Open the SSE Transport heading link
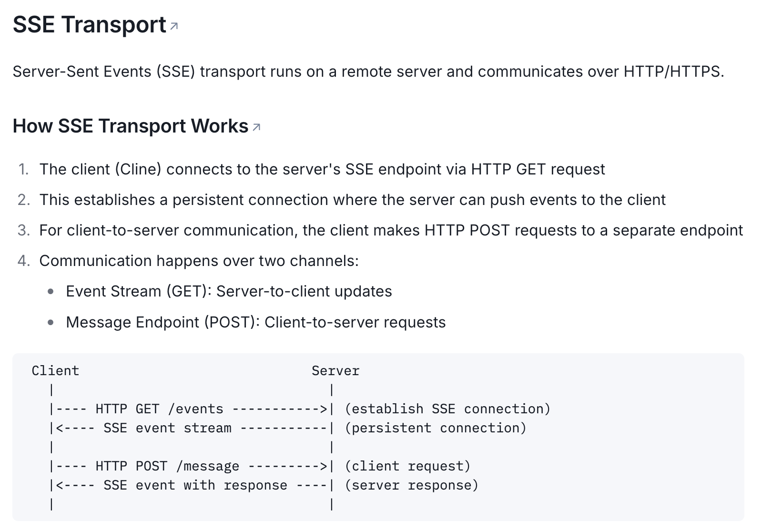Screen dimensions: 772x532 tap(89, 25)
